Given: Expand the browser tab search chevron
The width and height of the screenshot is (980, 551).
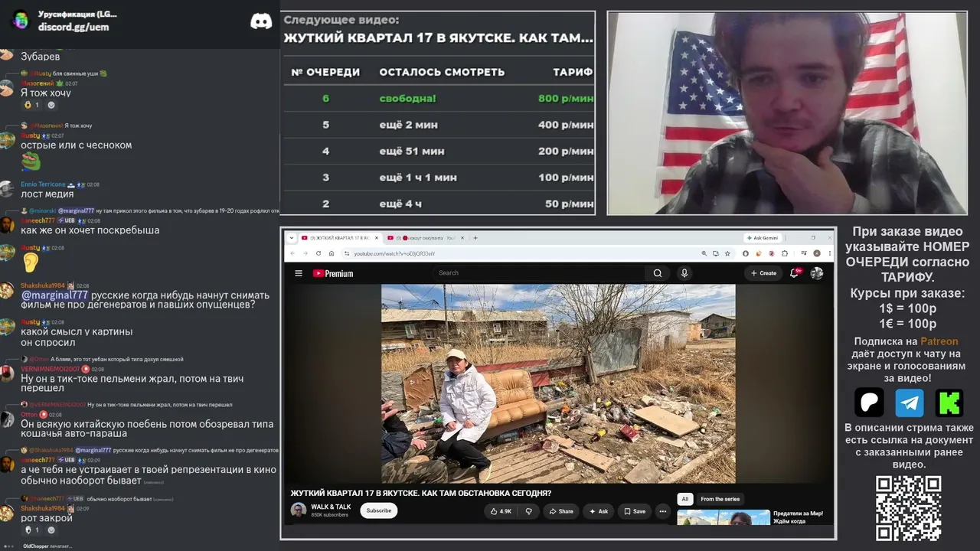Looking at the screenshot, I should tap(292, 238).
